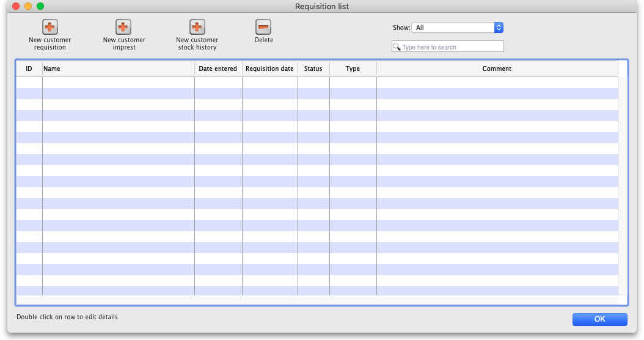Sort by Status column header
Image resolution: width=644 pixels, height=340 pixels.
point(313,68)
